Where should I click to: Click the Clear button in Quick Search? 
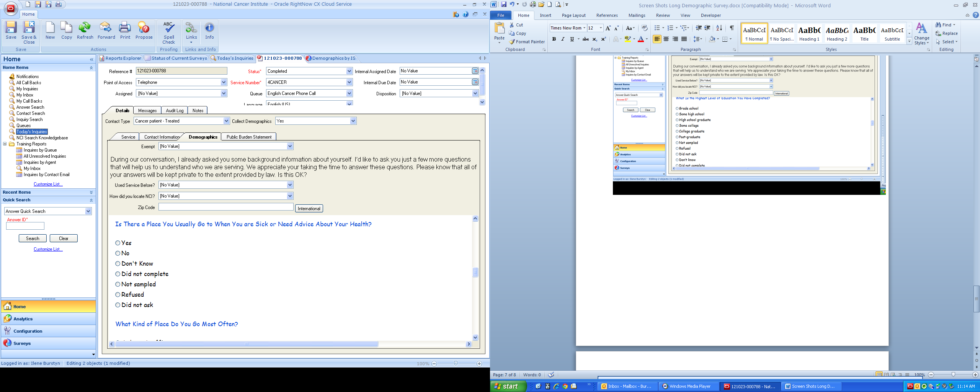point(64,238)
